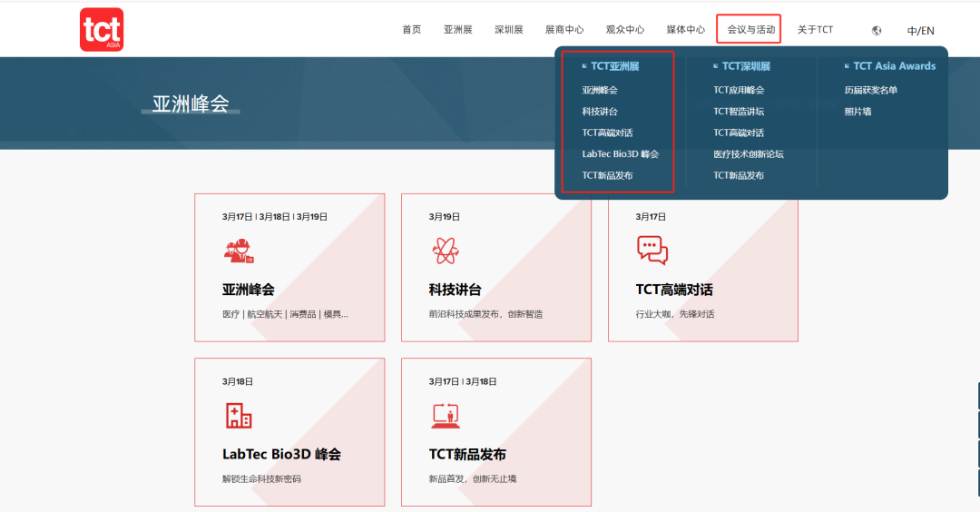Image resolution: width=980 pixels, height=512 pixels.
Task: Open the 亚洲峰会 card title
Action: pyautogui.click(x=248, y=290)
